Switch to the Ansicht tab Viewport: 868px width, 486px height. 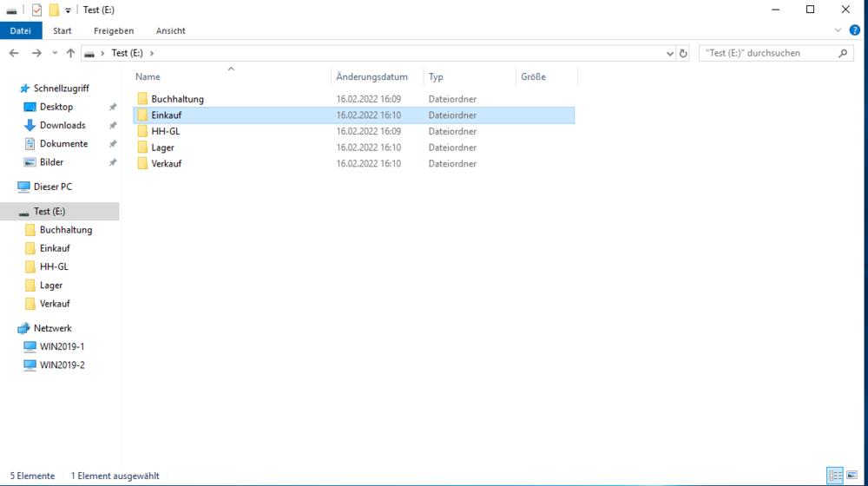[x=170, y=30]
